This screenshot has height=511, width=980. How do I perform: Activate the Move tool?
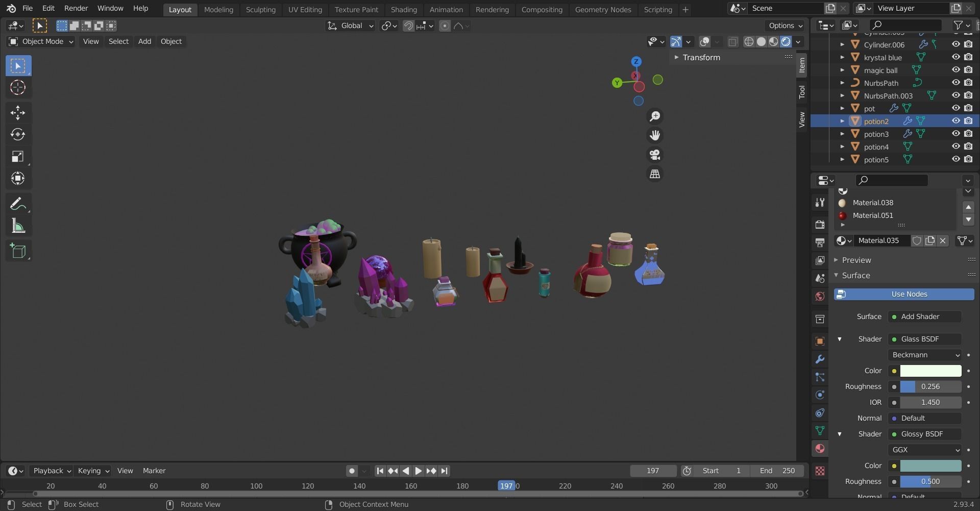(x=18, y=112)
